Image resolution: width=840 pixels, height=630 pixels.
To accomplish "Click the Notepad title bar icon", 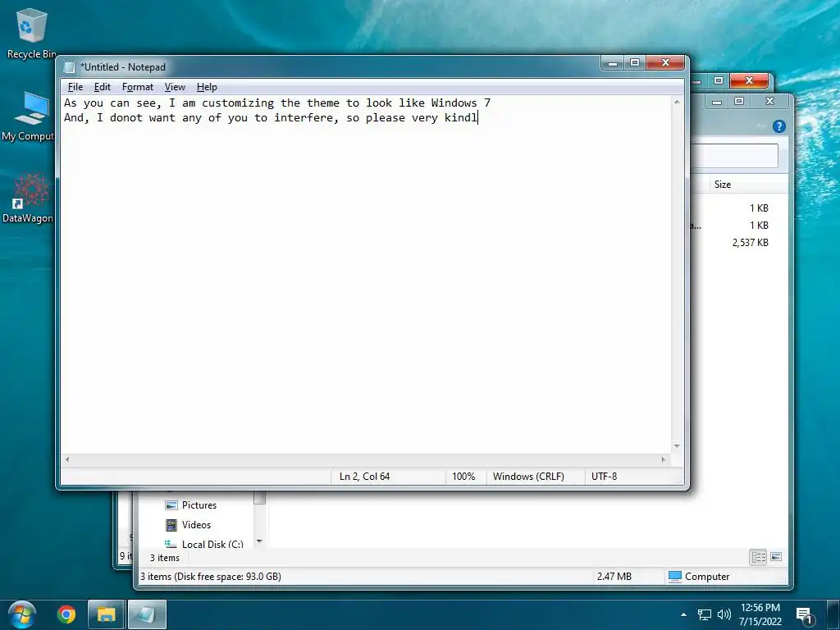I will (x=70, y=67).
